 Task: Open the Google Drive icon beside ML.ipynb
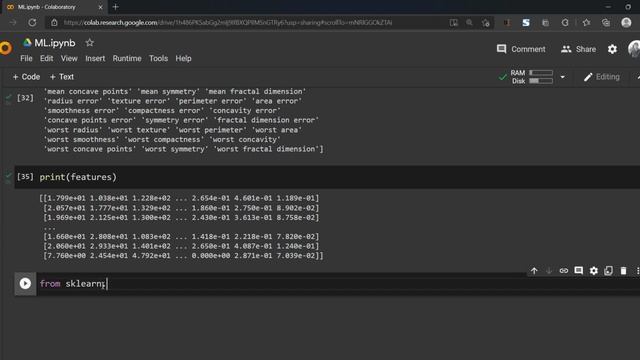[x=27, y=42]
